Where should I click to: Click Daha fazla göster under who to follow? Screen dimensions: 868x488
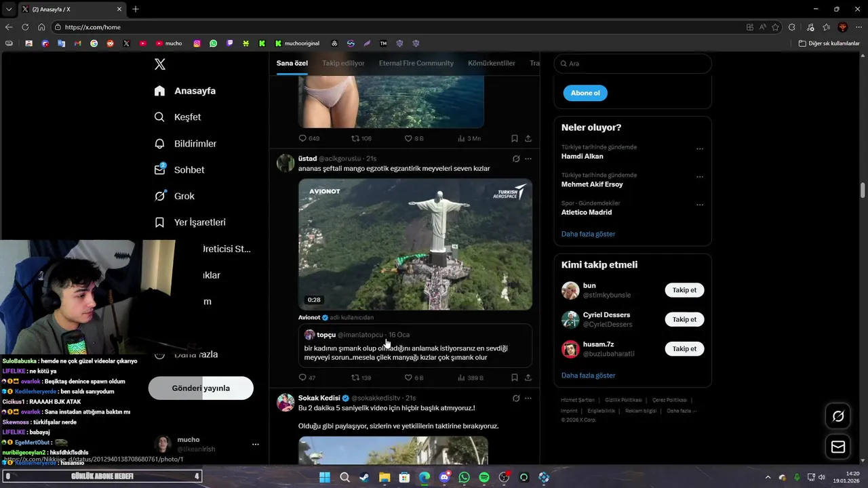(589, 375)
